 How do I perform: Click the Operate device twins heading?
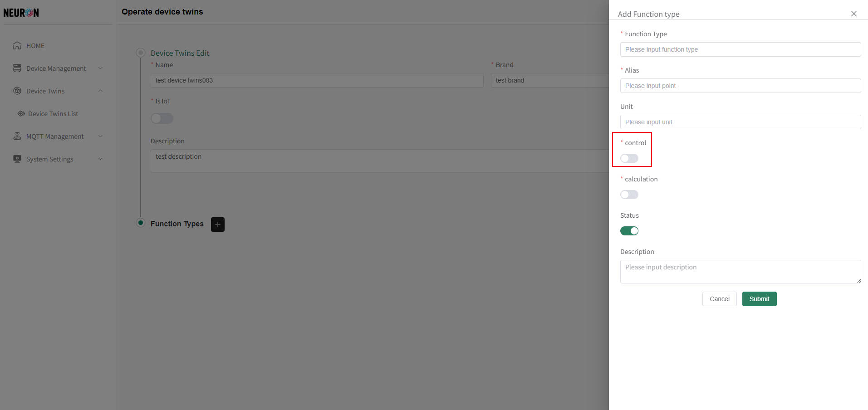pyautogui.click(x=162, y=12)
